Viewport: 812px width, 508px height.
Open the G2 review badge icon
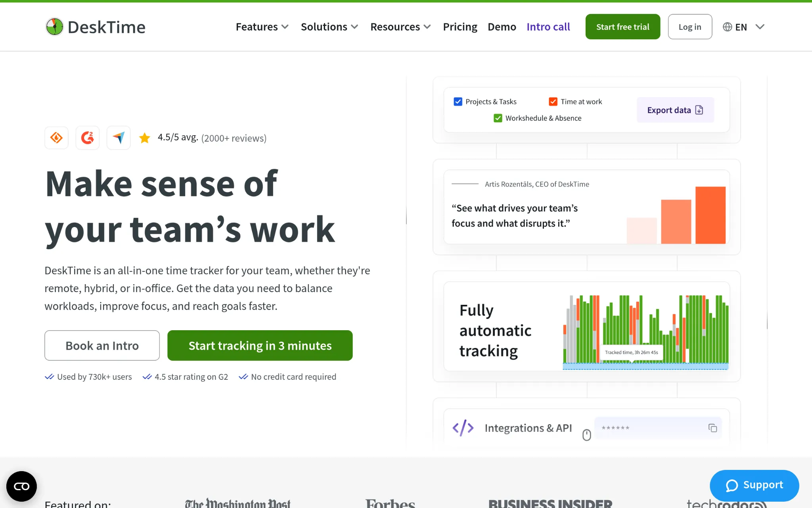[87, 138]
